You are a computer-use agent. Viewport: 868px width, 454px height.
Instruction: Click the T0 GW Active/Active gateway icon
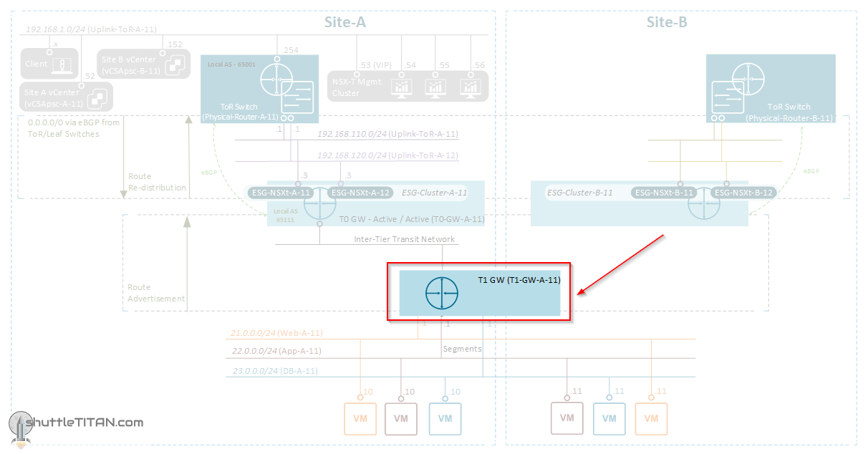point(320,203)
